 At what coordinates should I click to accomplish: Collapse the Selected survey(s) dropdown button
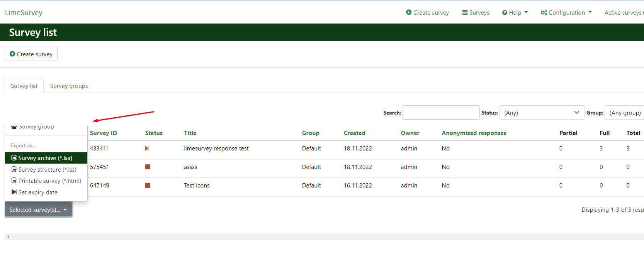[38, 210]
